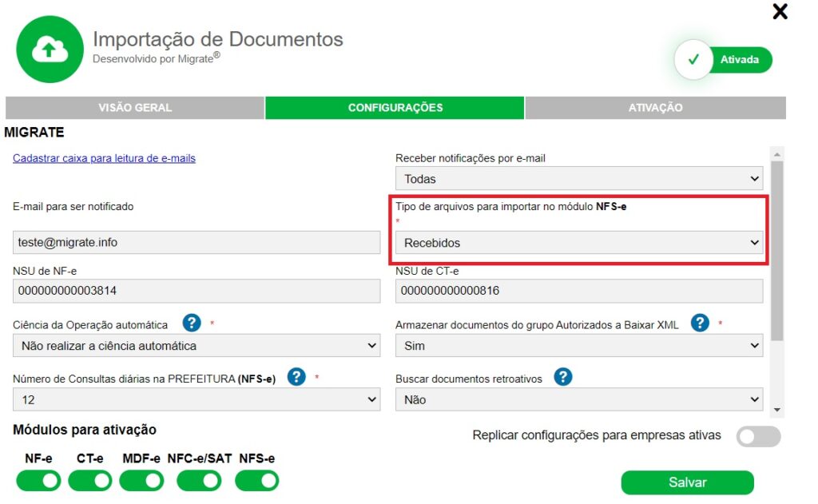Screen dimensions: 818x504
Task: Click the green cloud upload logo icon
Action: [50, 50]
